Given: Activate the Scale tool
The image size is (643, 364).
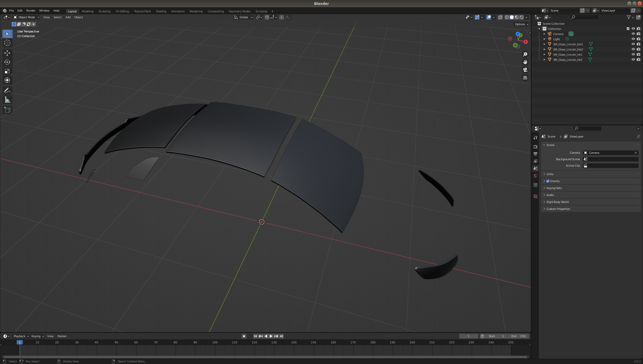Looking at the screenshot, I should pyautogui.click(x=7, y=71).
